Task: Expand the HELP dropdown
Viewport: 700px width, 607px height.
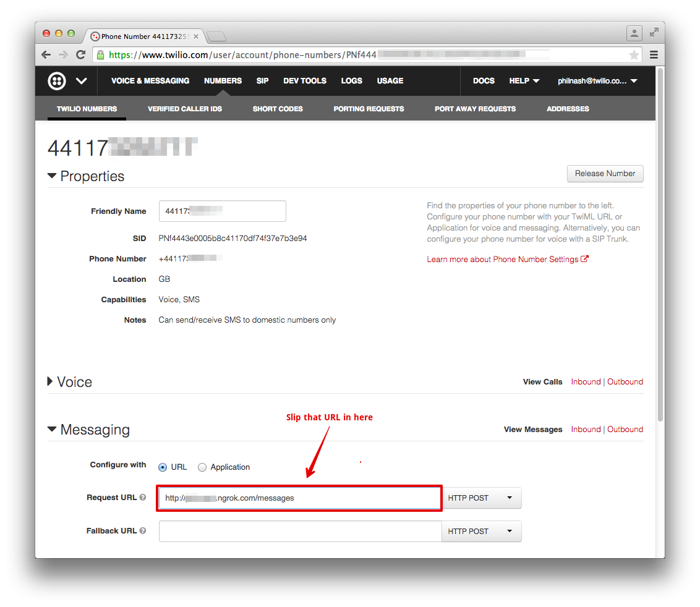Action: point(524,81)
